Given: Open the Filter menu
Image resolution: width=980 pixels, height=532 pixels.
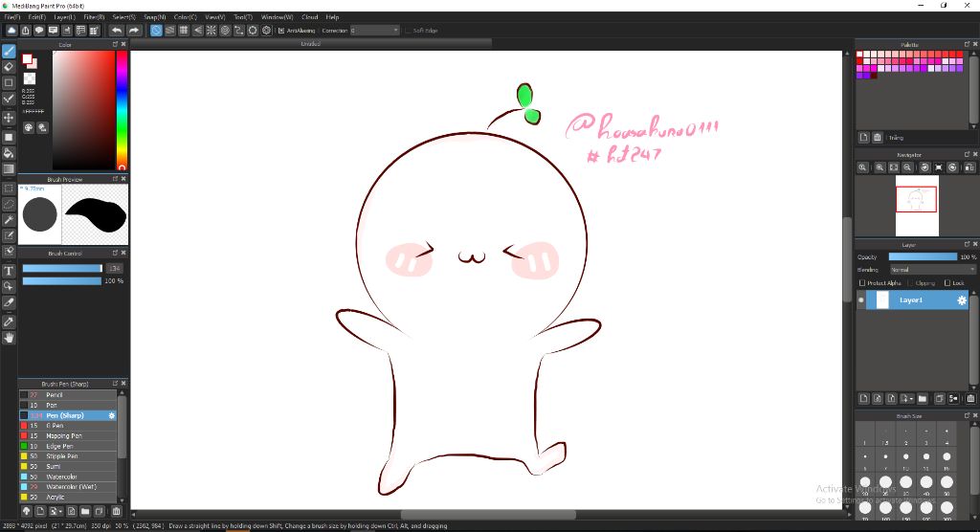Looking at the screenshot, I should click(x=94, y=17).
